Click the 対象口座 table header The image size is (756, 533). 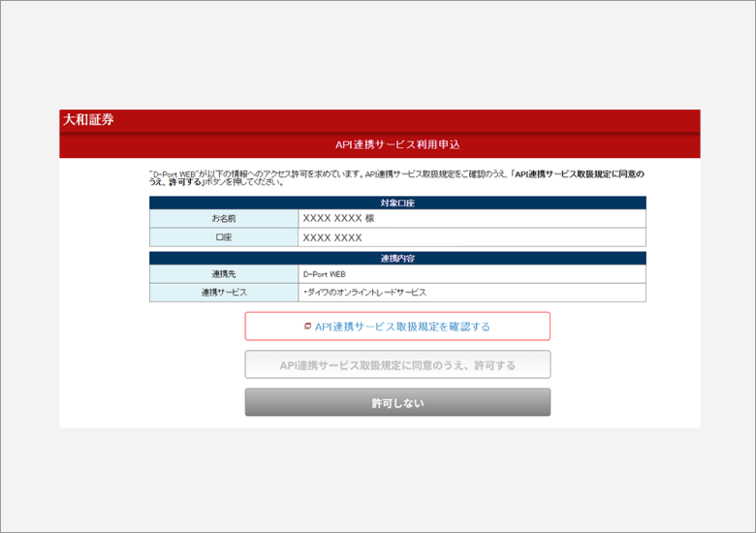coord(397,203)
